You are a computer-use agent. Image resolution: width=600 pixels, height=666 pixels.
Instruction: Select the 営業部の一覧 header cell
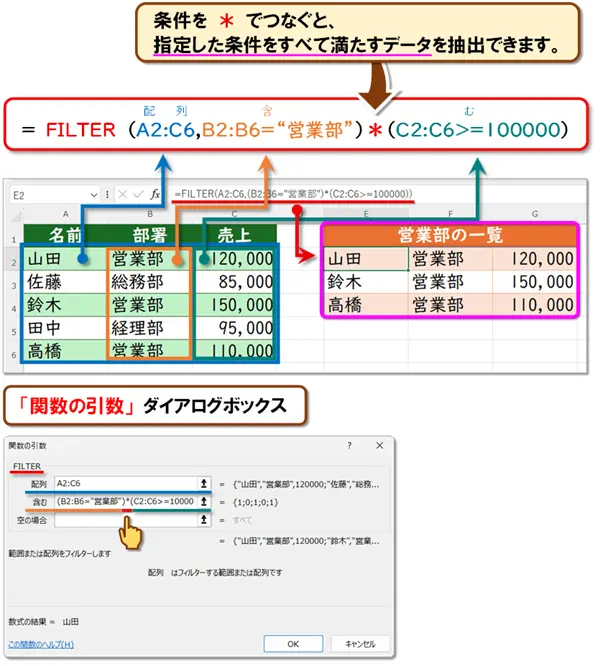point(450,235)
